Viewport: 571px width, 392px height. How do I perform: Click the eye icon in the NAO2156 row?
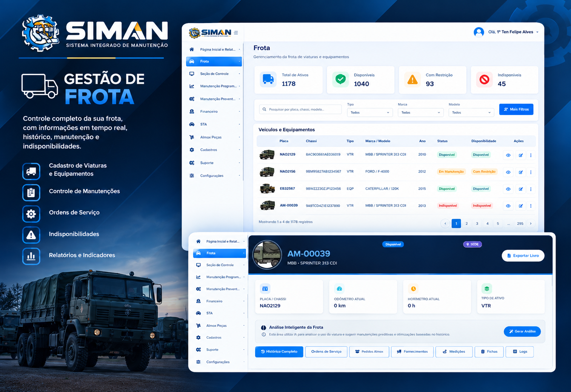click(508, 172)
